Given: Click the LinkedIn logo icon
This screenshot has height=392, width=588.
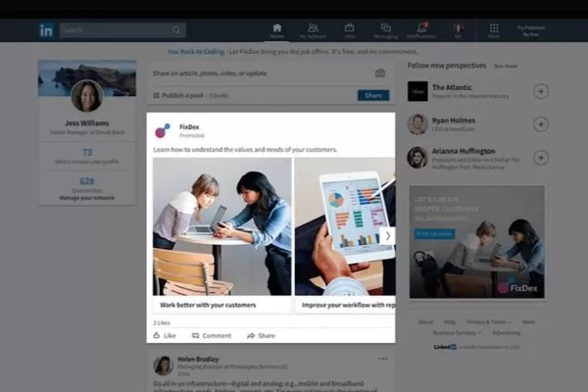Looking at the screenshot, I should point(46,30).
